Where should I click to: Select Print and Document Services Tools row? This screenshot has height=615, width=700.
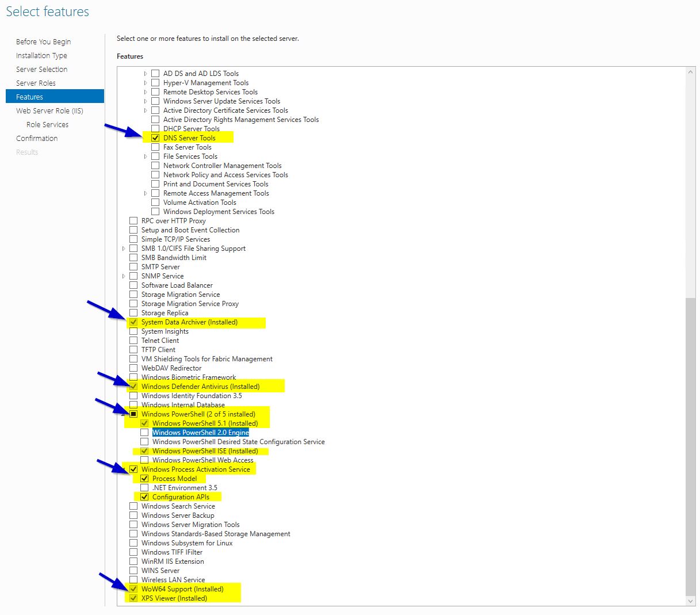[216, 184]
